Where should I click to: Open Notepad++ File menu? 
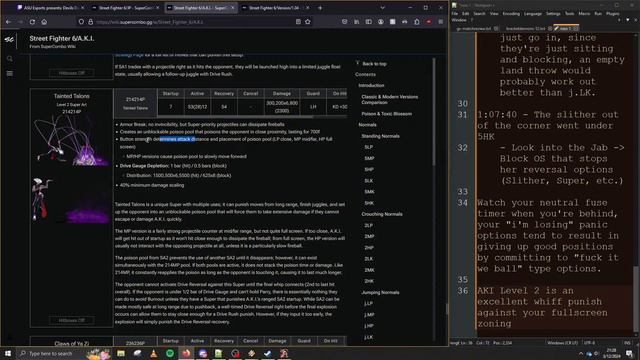click(455, 14)
